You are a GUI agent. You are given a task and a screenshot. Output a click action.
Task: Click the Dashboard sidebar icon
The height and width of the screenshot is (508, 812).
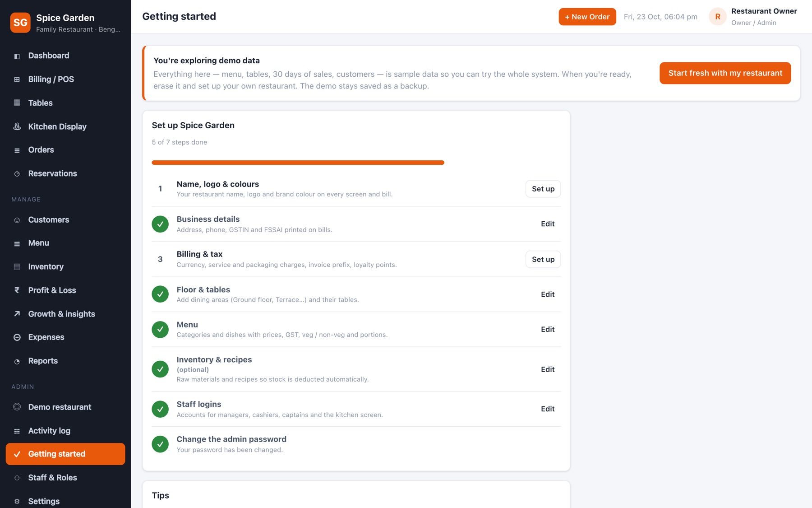pyautogui.click(x=17, y=56)
